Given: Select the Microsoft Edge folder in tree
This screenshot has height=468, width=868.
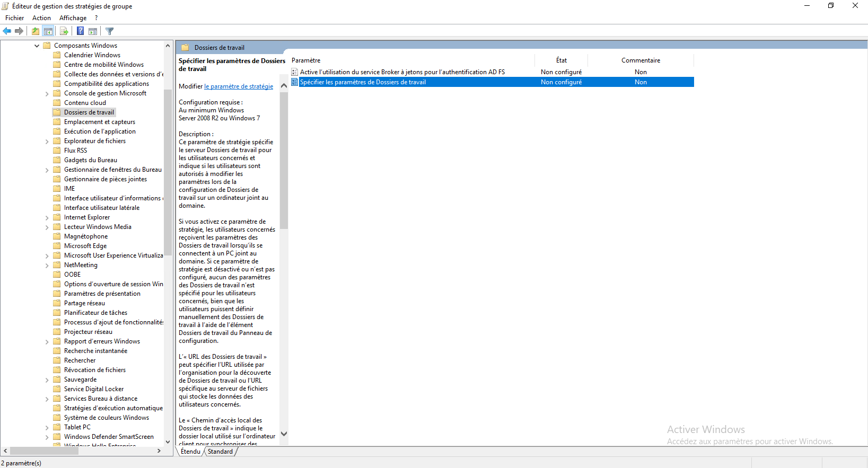Looking at the screenshot, I should (85, 246).
